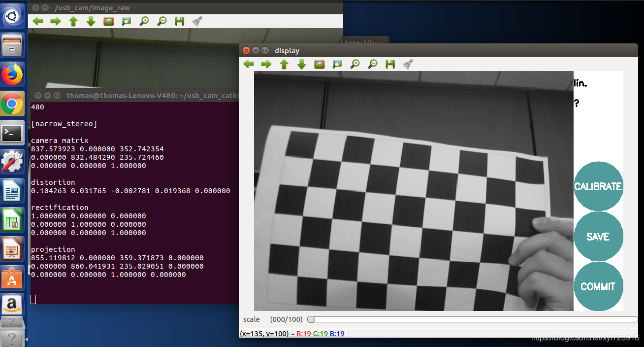Screen dimensions: 644x347
Task: Click the 'scale' label in display window
Action: click(252, 319)
